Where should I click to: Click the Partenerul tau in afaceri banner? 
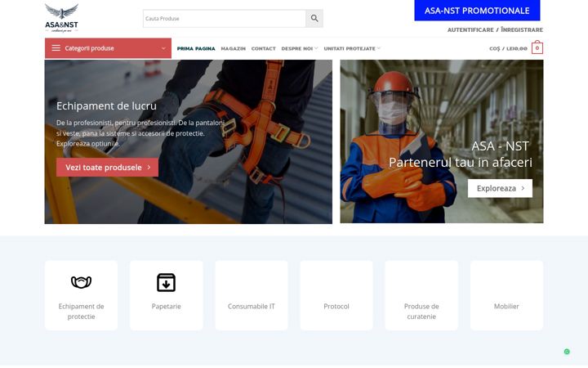(442, 141)
